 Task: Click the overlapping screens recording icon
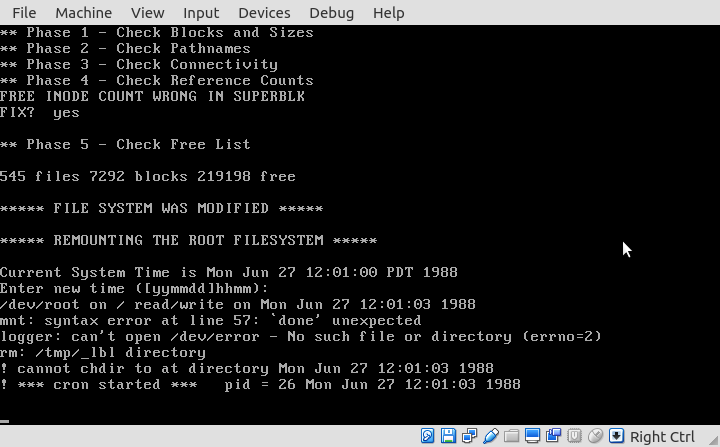(554, 436)
